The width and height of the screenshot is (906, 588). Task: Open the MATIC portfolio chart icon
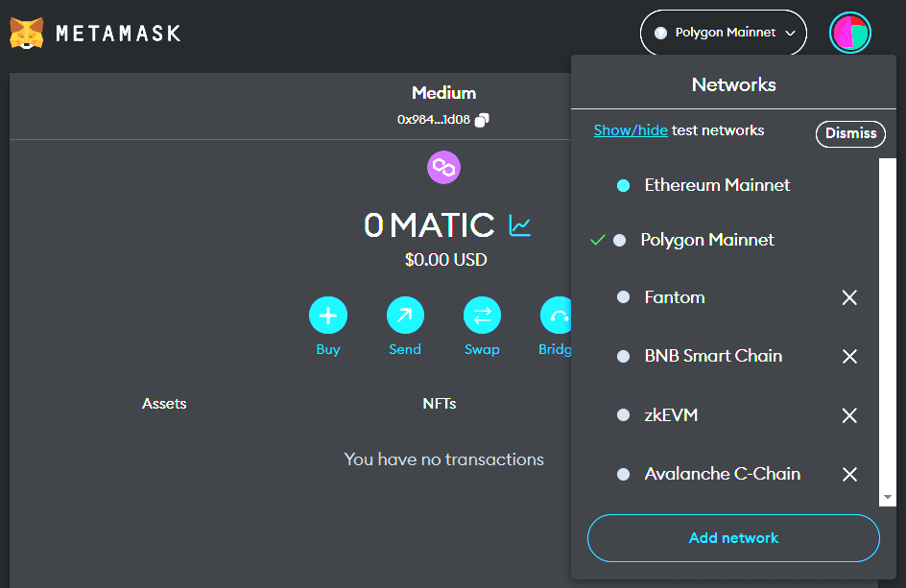[x=519, y=225]
